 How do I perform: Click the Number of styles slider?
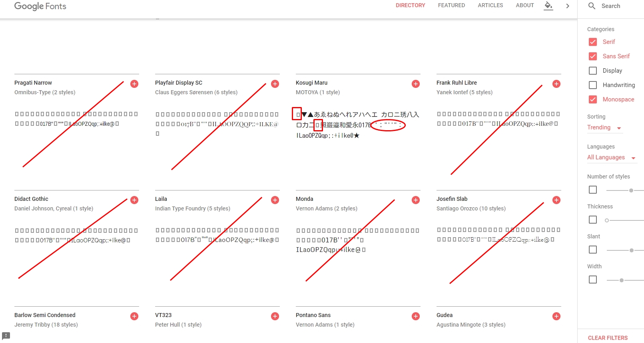[625, 190]
